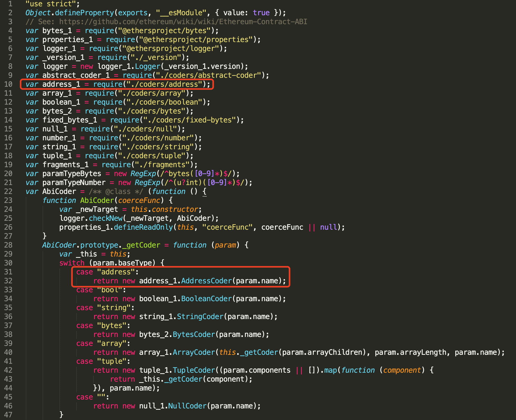The image size is (516, 420).
Task: Click the "@ethersproject/logger" require string
Action: point(171,48)
